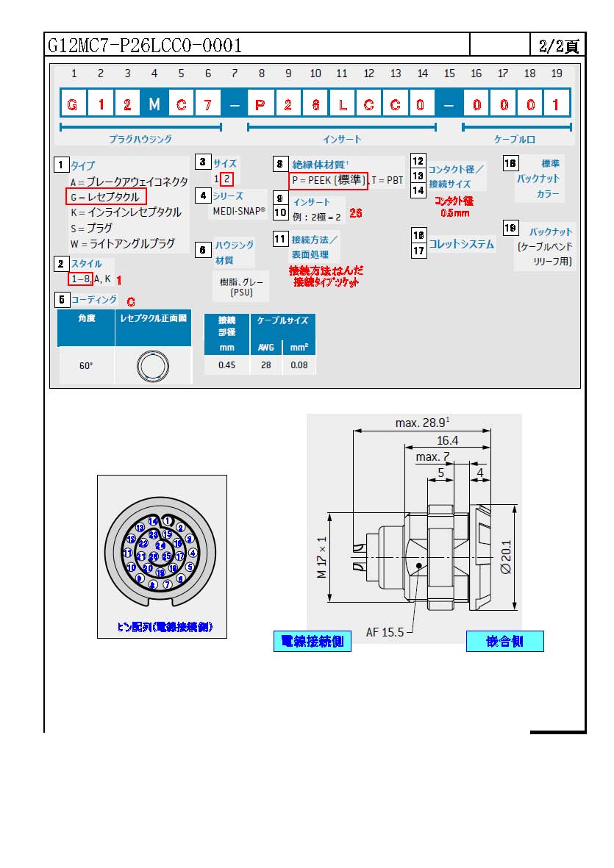Click the M 17 × 1 thread label
The width and height of the screenshot is (614, 868).
click(x=321, y=557)
